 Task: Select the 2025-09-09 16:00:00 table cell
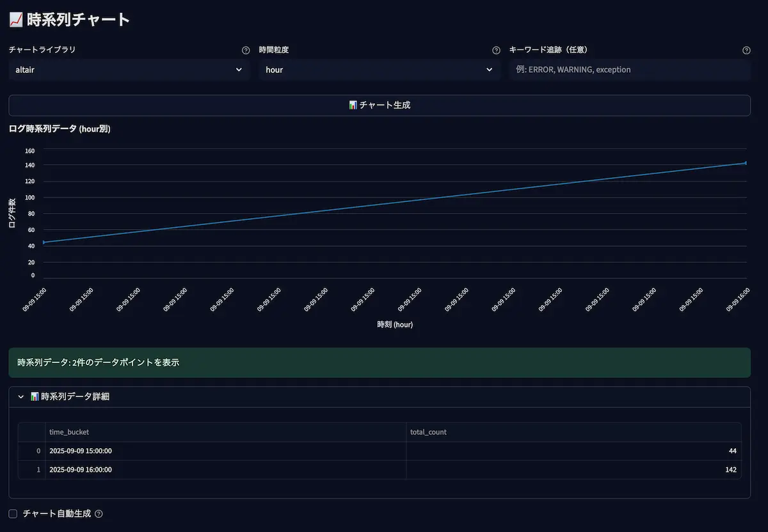225,469
